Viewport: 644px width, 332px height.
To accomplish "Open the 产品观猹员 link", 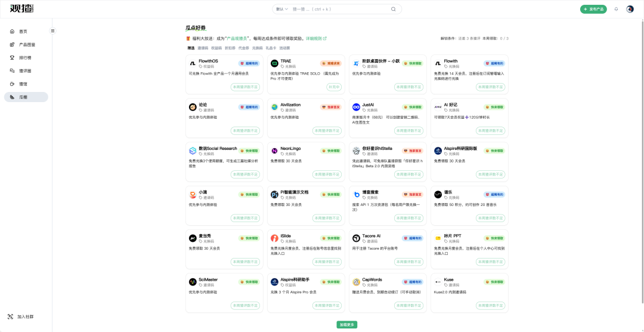I will (237, 38).
